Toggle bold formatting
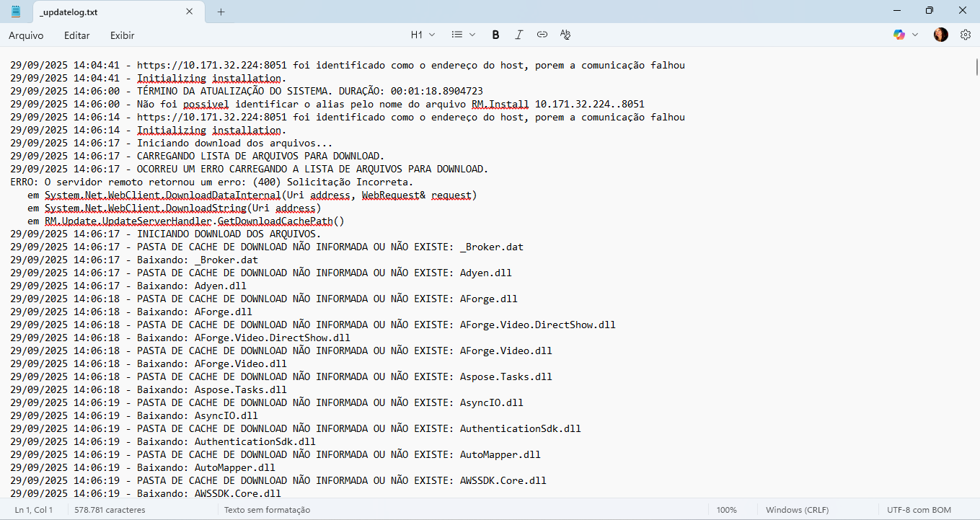The image size is (980, 520). 495,34
